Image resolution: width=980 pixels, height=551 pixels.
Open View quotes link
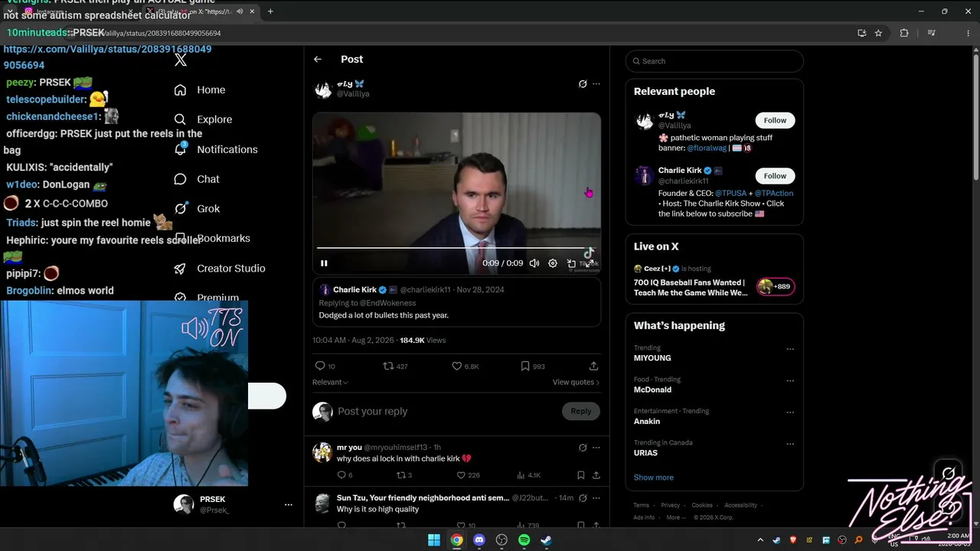(x=576, y=382)
